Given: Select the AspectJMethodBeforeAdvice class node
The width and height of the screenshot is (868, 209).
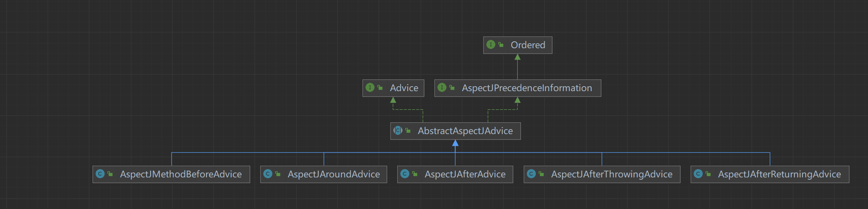Looking at the screenshot, I should point(171,174).
